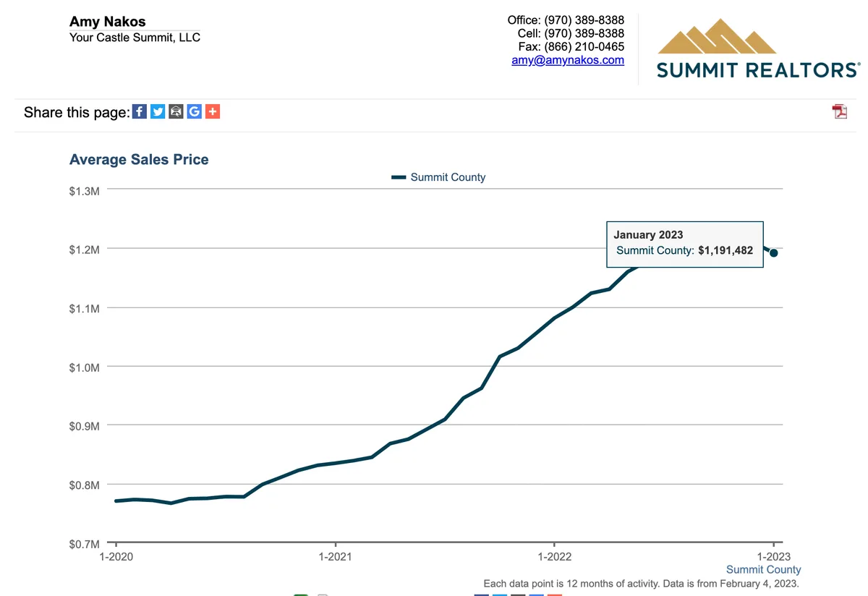Share the page on Facebook
The width and height of the screenshot is (868, 596).
(140, 111)
